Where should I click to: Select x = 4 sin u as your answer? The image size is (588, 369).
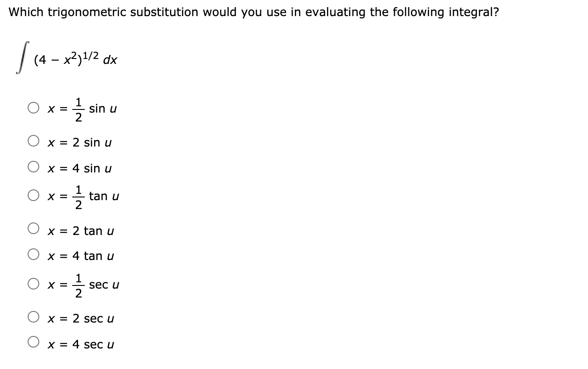pyautogui.click(x=33, y=166)
